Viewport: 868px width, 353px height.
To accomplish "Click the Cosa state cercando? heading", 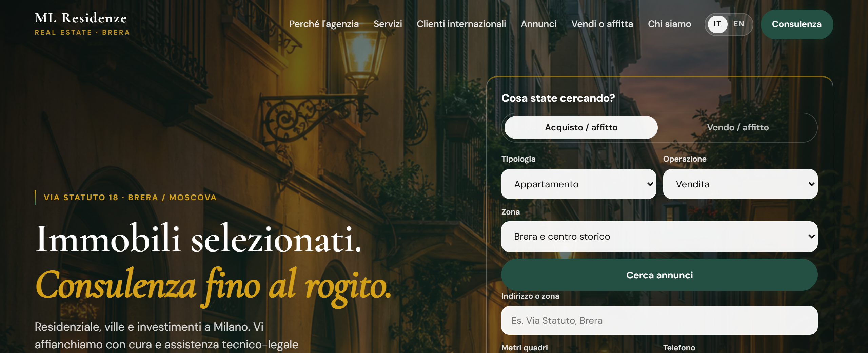I will [558, 98].
